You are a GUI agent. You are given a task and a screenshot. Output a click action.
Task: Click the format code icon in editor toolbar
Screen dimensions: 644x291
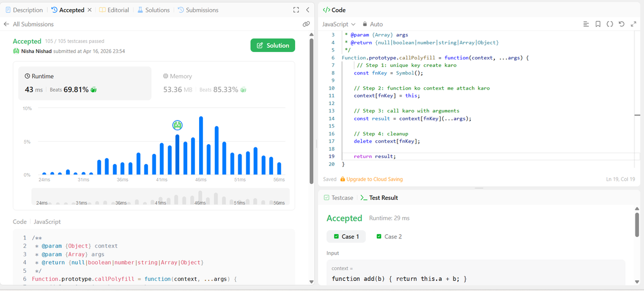(586, 24)
